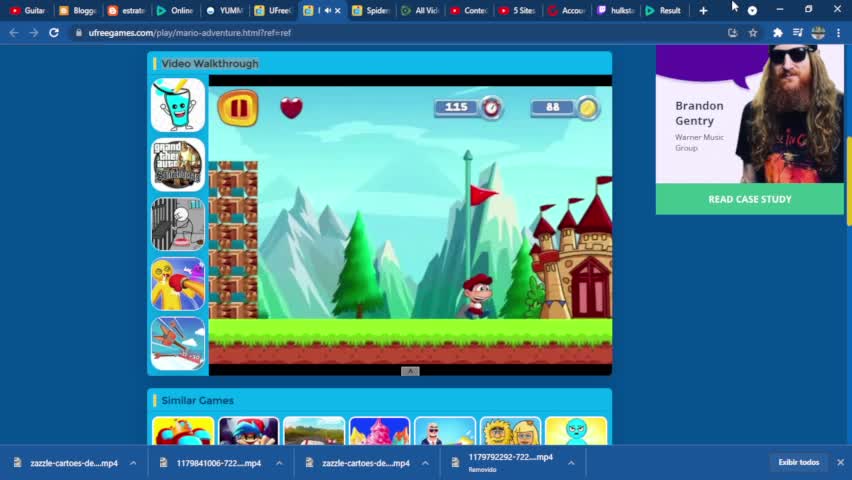
Task: Mute the active tab via speaker icon
Action: click(328, 10)
